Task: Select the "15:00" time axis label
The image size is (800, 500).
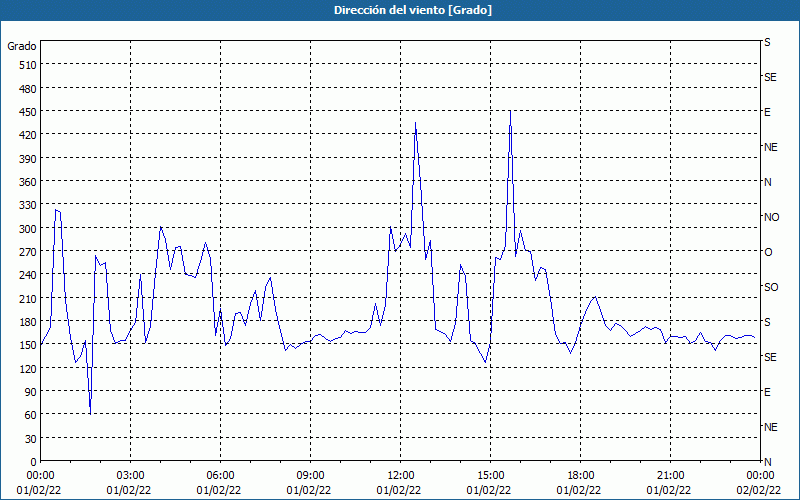Action: click(x=490, y=476)
